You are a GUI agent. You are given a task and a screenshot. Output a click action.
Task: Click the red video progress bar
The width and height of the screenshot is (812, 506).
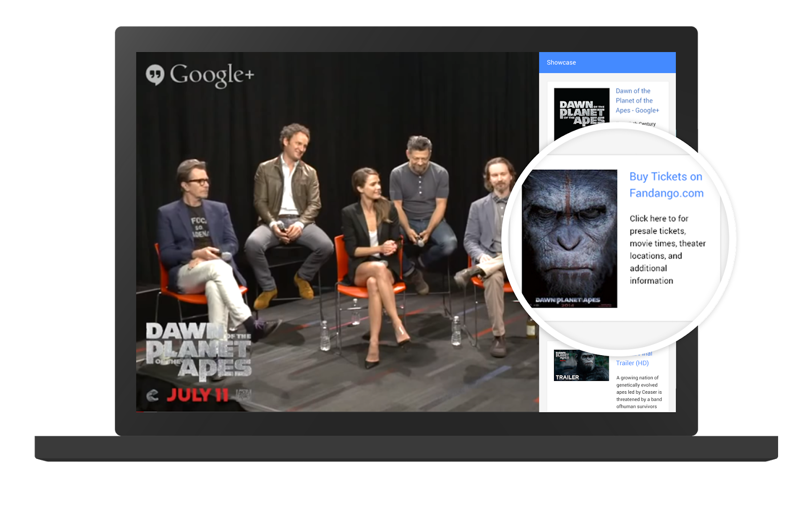coord(140,411)
